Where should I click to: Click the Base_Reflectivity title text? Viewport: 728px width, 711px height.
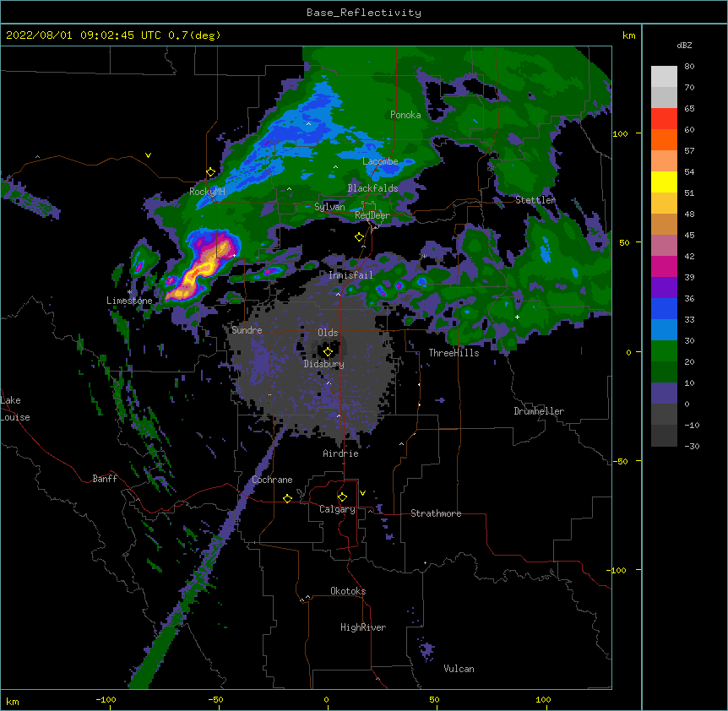pyautogui.click(x=364, y=13)
